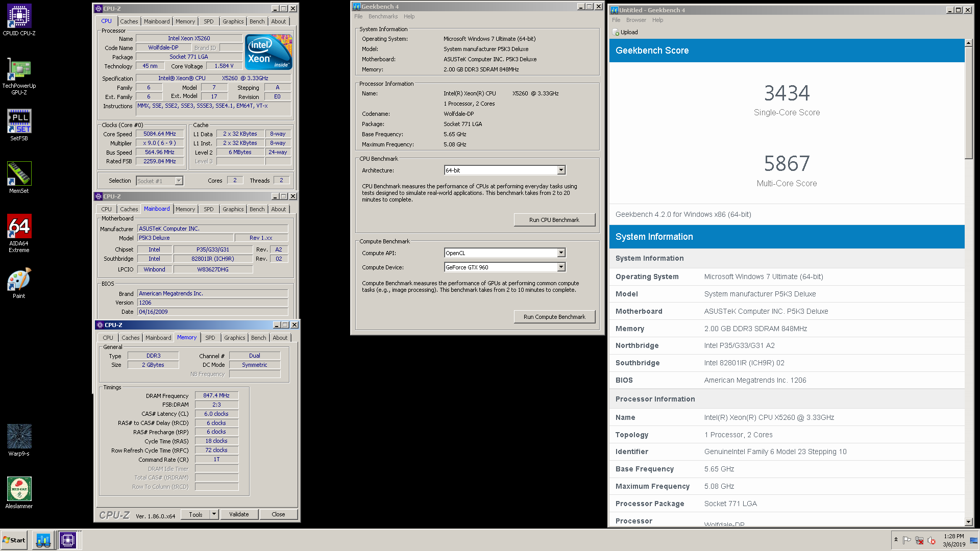The width and height of the screenshot is (980, 551).
Task: Open the File menu in Geekbench 4 window
Action: tap(358, 16)
